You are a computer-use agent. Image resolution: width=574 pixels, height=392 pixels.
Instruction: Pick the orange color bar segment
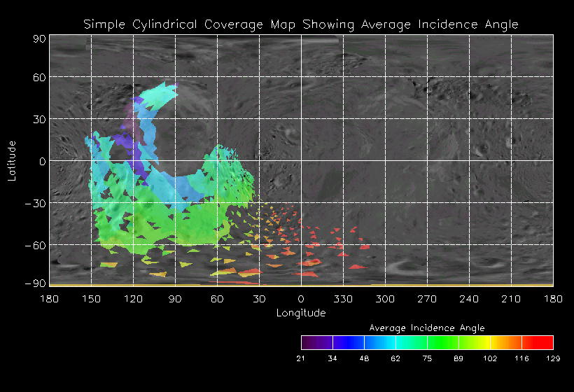(x=505, y=342)
